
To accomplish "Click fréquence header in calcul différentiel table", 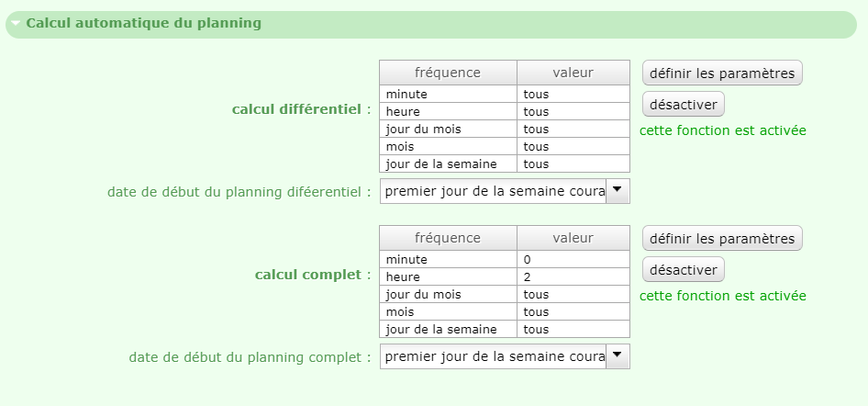I will tap(448, 73).
